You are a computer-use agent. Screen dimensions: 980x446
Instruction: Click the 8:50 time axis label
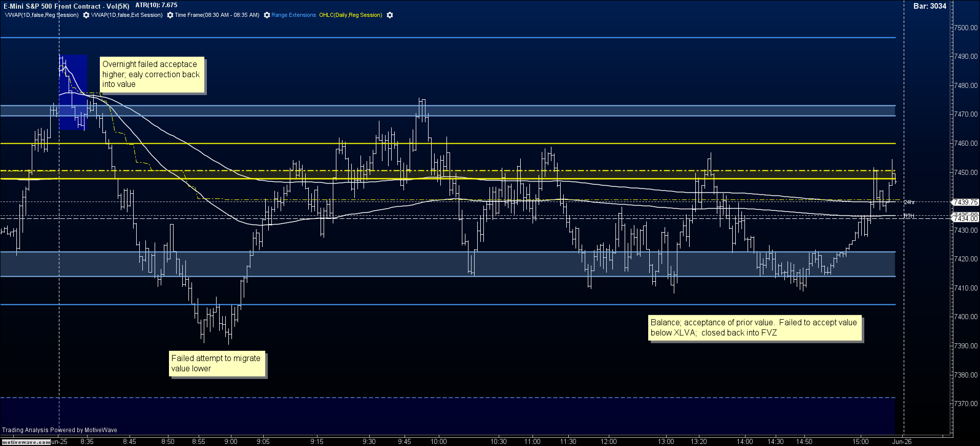(168, 441)
